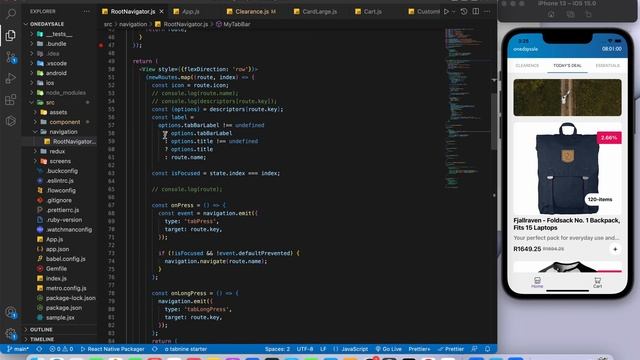Open metro.config.js in the file tree
Image resolution: width=640 pixels, height=360 pixels.
pos(66,289)
